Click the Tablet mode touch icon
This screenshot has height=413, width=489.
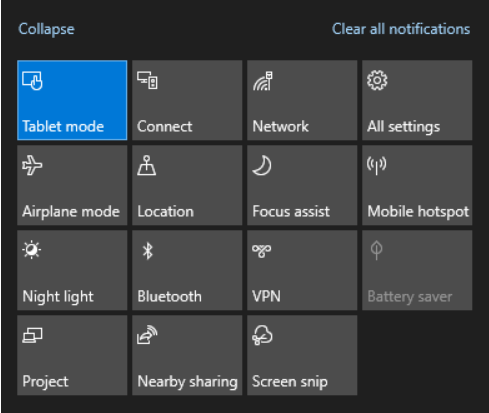point(32,81)
